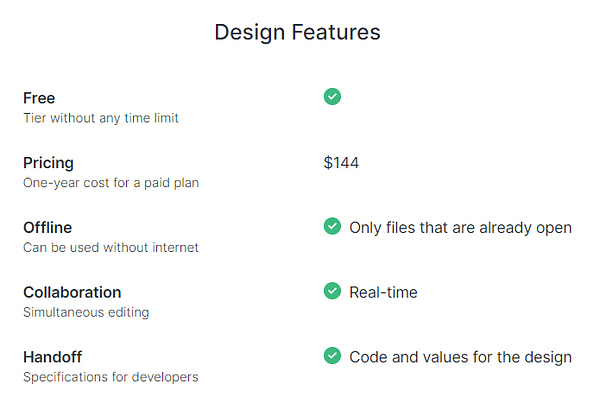
Task: Click 'Code and values for the design' text
Action: click(460, 357)
